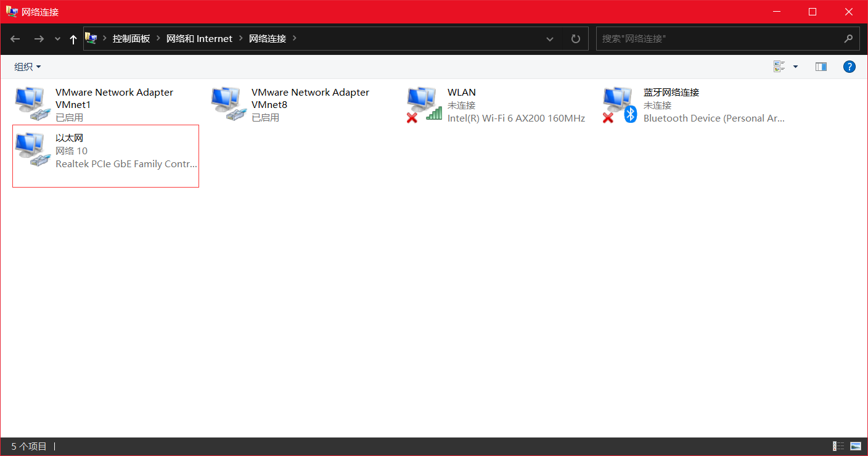Select the VMware Network Adapter VMnet1 icon
The image size is (868, 456).
point(32,104)
